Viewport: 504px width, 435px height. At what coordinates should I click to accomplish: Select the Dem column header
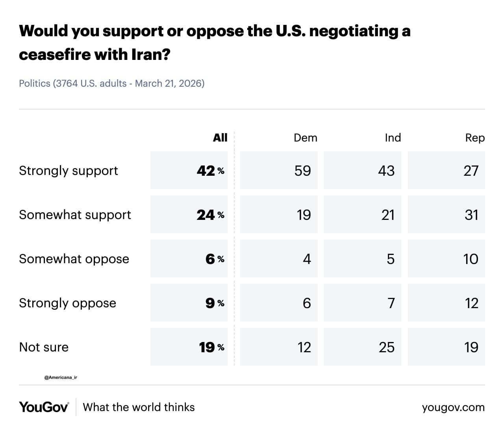(305, 138)
